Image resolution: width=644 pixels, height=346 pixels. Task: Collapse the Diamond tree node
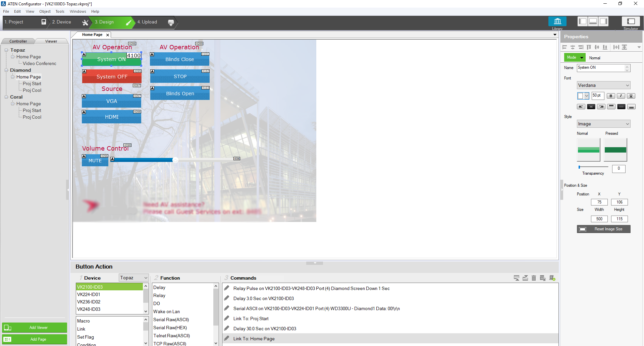point(6,70)
